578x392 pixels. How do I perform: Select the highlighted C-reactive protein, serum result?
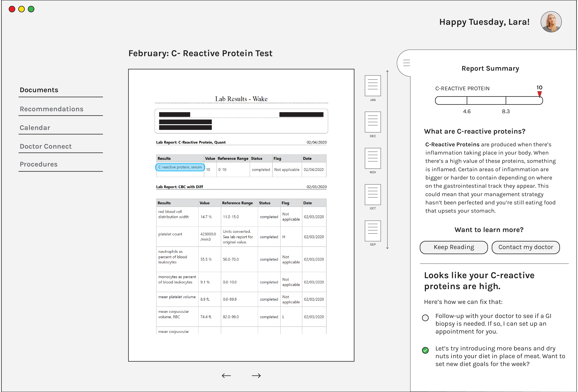coord(180,167)
